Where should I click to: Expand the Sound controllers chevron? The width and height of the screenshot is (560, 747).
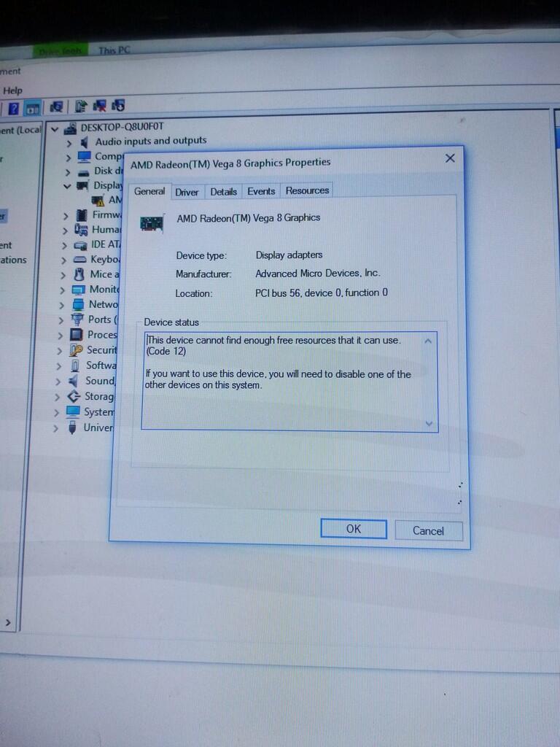(58, 382)
